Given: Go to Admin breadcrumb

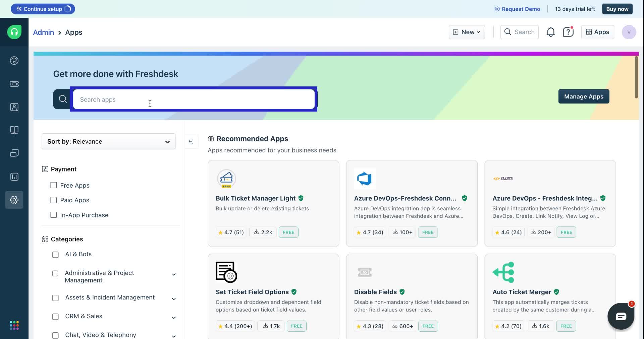Looking at the screenshot, I should (x=43, y=32).
